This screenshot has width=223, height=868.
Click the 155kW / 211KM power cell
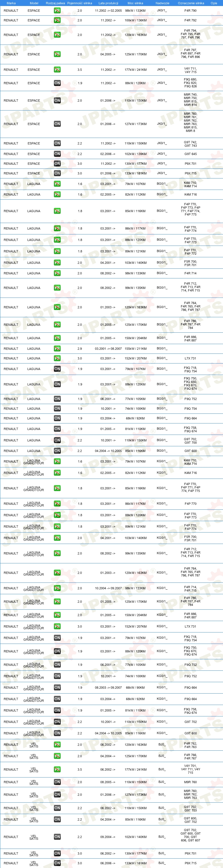135,348
